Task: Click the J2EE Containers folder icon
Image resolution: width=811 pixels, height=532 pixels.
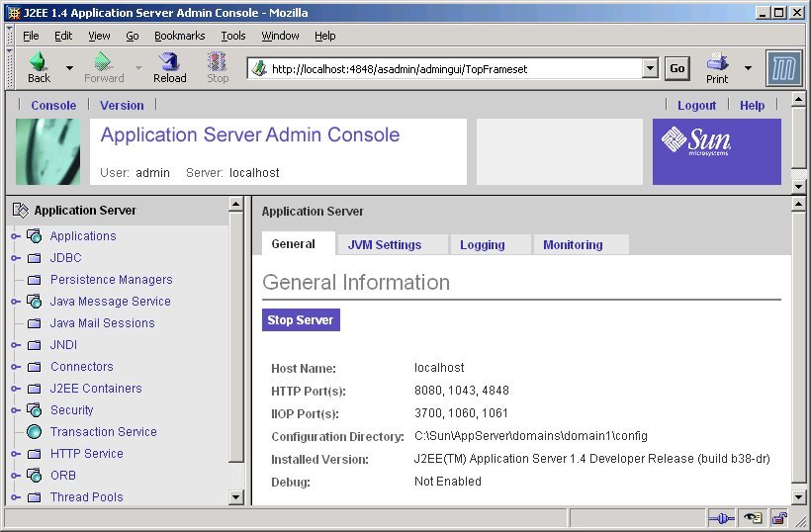Action: tap(35, 389)
